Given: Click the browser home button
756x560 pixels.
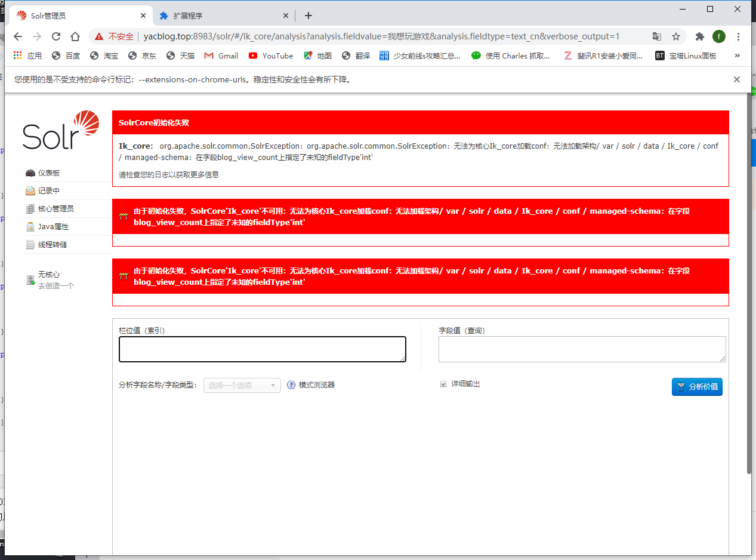Looking at the screenshot, I should pos(75,36).
